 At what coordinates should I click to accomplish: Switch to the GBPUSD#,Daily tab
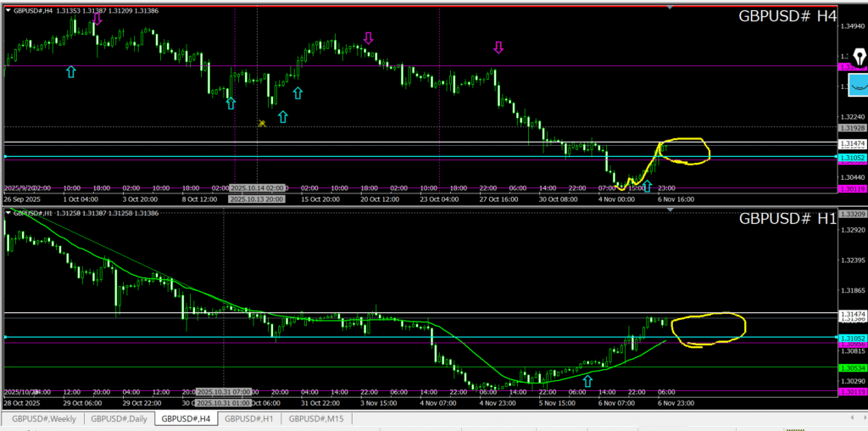(x=119, y=418)
